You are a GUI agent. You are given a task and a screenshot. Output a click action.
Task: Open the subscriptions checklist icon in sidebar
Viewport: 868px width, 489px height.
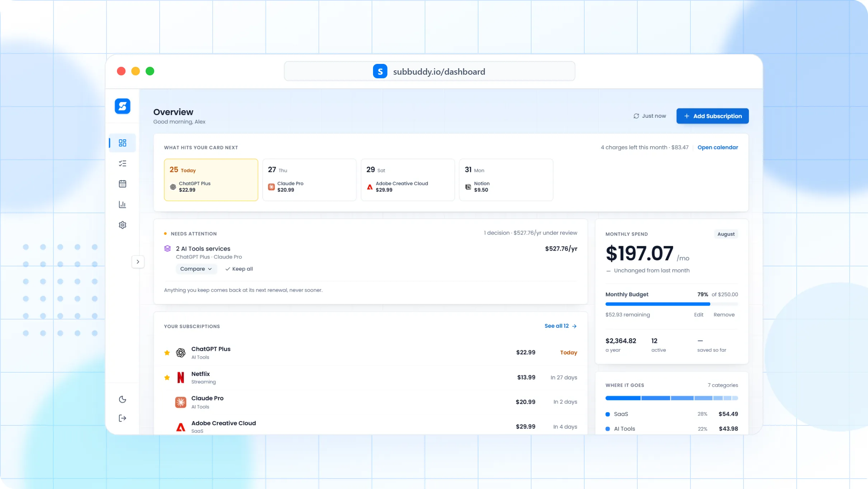(122, 163)
